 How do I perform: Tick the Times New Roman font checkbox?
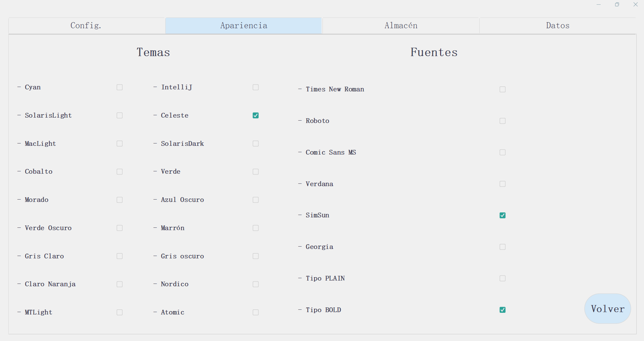(x=503, y=89)
